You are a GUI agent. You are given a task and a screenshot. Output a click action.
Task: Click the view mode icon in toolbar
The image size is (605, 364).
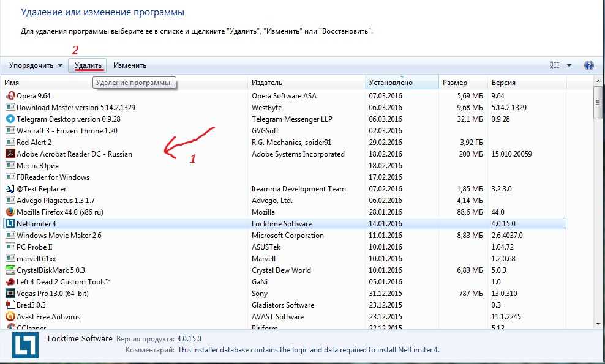click(554, 65)
